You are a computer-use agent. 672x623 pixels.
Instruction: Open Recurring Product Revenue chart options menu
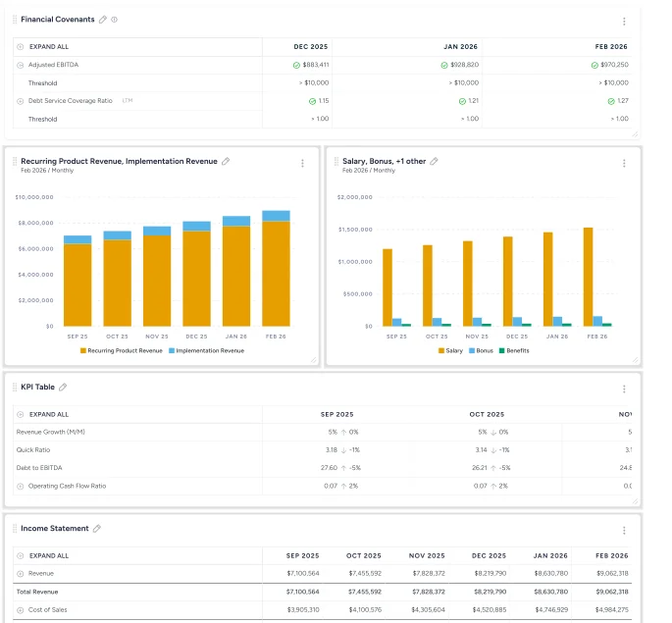click(302, 163)
